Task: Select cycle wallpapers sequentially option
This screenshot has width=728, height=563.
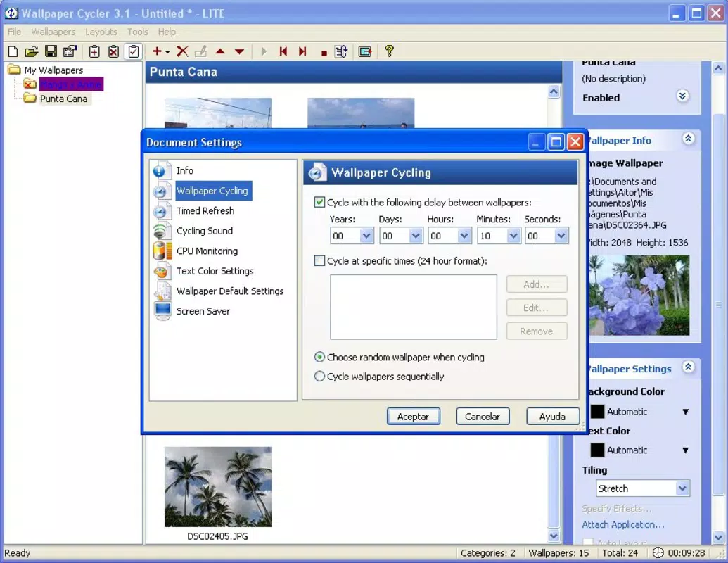Action: coord(319,376)
